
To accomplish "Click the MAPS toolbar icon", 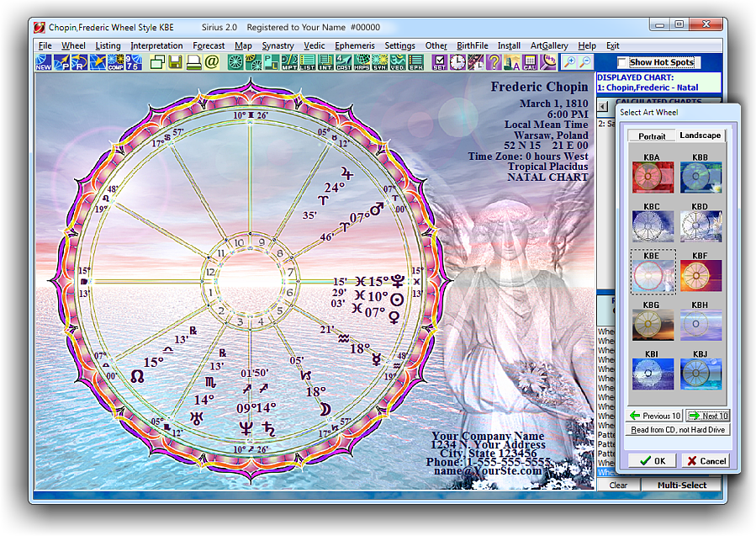I will 362,62.
